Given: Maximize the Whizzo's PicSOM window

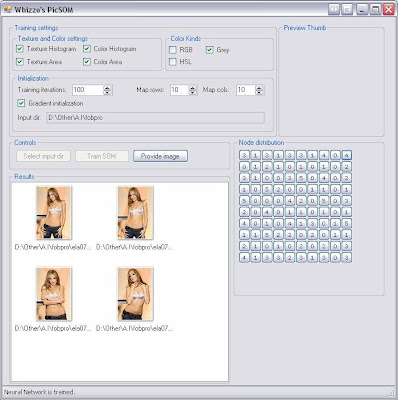Looking at the screenshot, I should click(x=375, y=9).
